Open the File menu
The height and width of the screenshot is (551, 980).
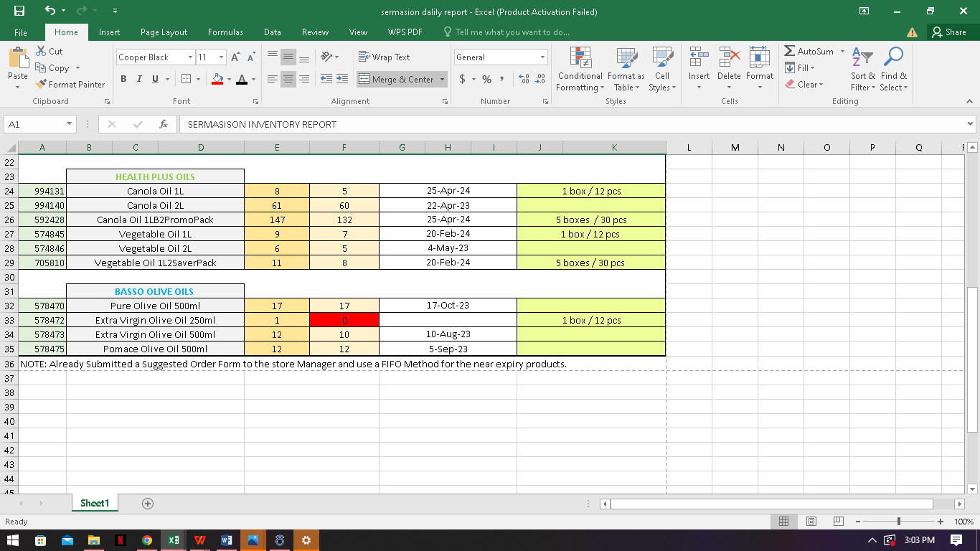21,32
